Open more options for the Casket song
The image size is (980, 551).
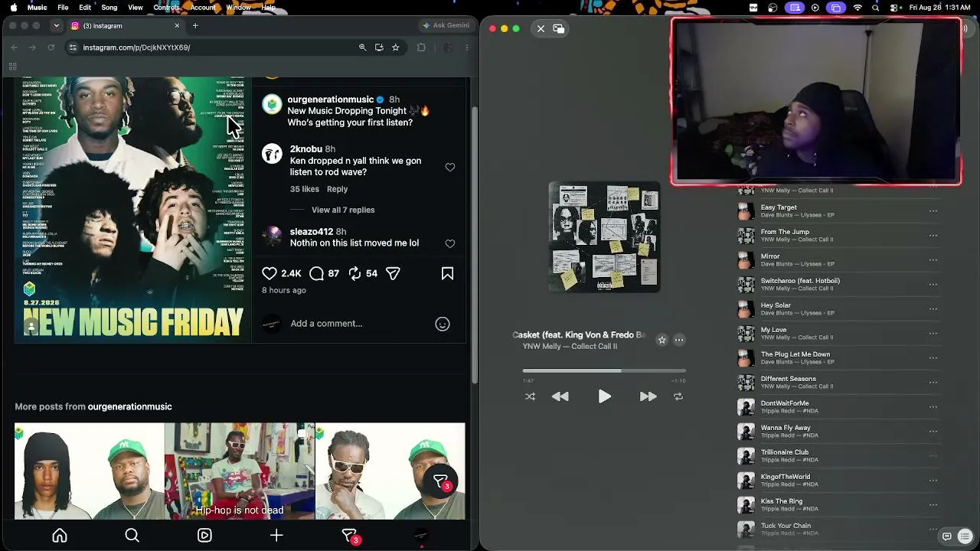click(679, 340)
